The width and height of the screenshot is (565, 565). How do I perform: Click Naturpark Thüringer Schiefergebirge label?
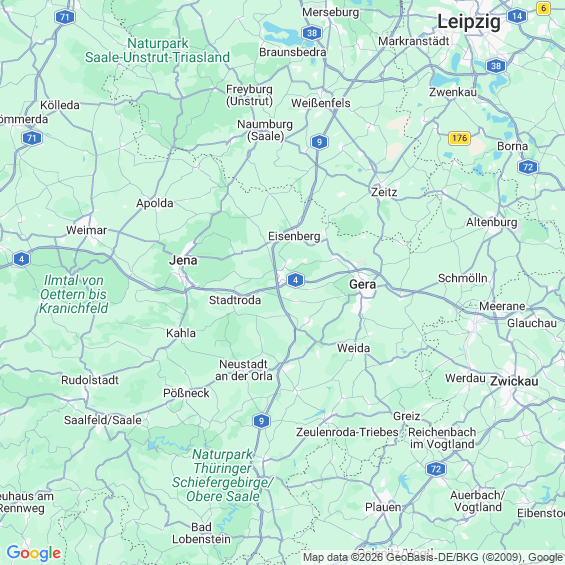point(223,475)
